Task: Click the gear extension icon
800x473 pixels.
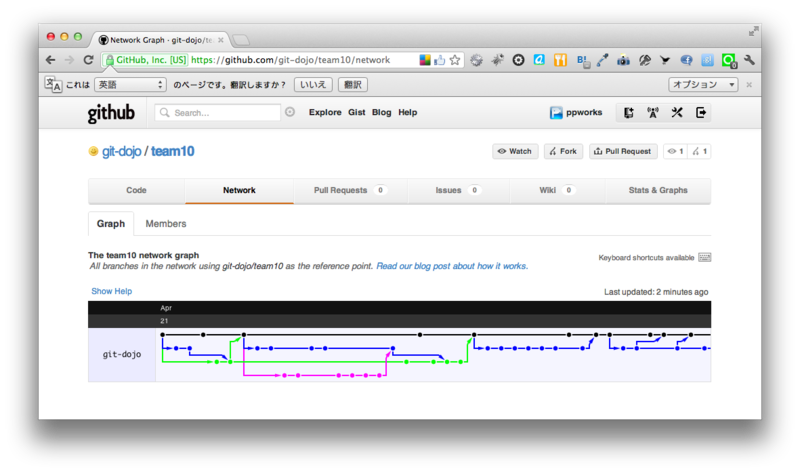Action: coord(476,60)
